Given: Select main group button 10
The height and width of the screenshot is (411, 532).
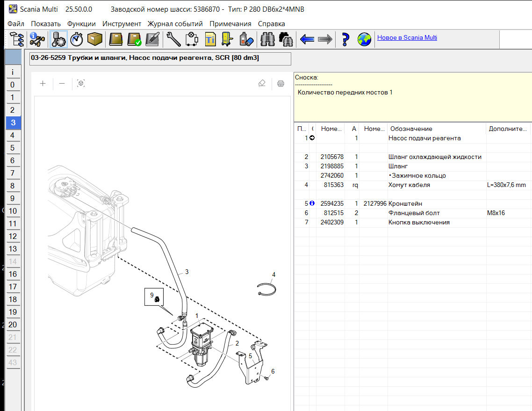Looking at the screenshot, I should [x=13, y=211].
